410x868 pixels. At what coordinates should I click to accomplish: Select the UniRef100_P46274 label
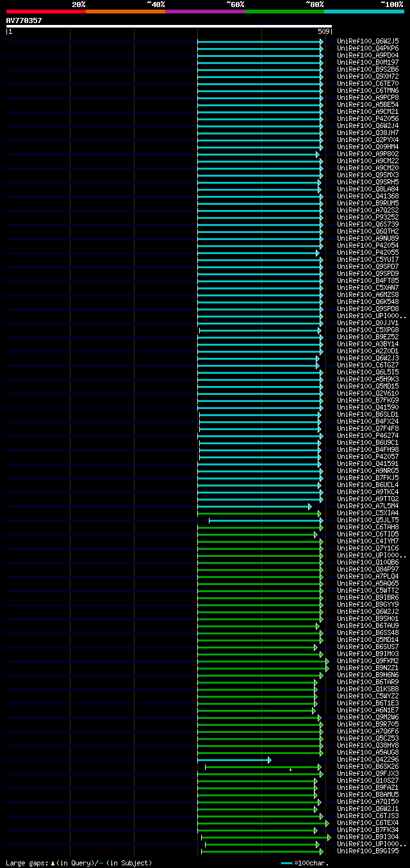(x=368, y=436)
